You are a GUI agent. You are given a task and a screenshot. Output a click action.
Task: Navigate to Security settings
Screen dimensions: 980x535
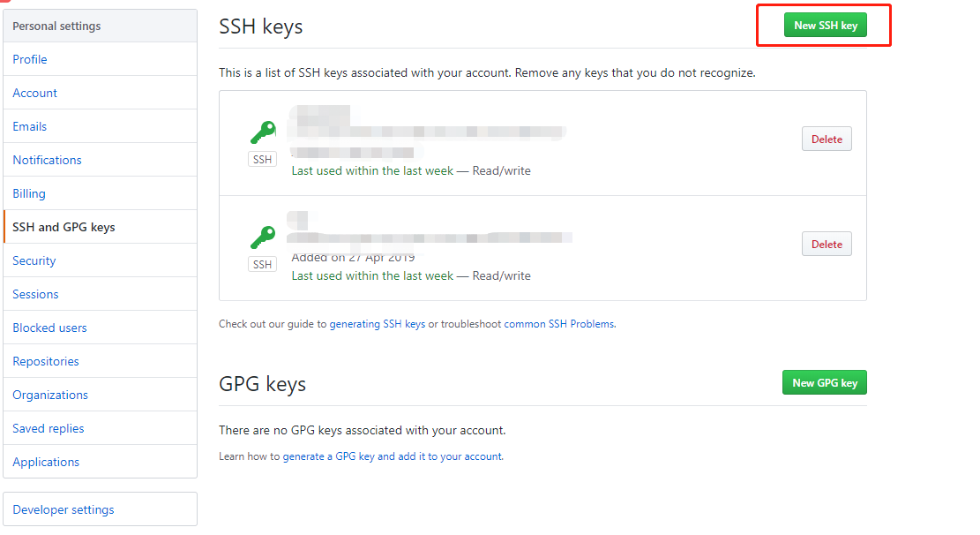click(x=34, y=260)
